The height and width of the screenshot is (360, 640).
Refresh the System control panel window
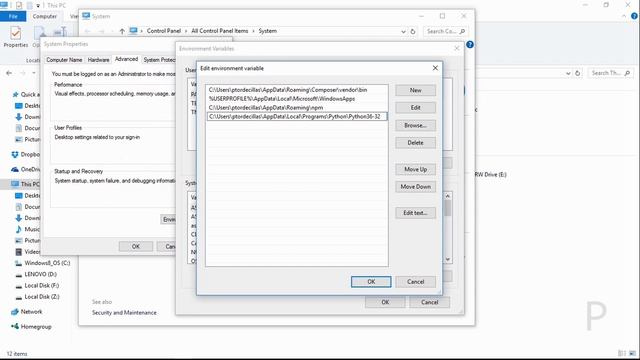[413, 31]
